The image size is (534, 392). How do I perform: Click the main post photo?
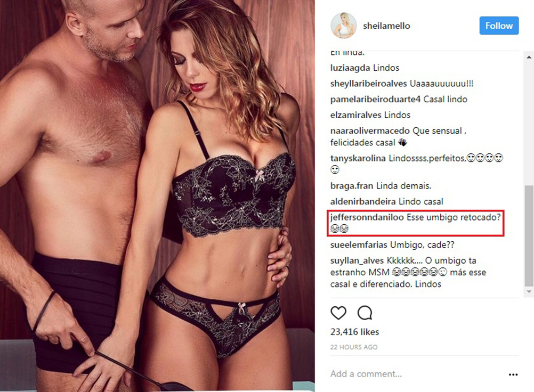pyautogui.click(x=157, y=196)
